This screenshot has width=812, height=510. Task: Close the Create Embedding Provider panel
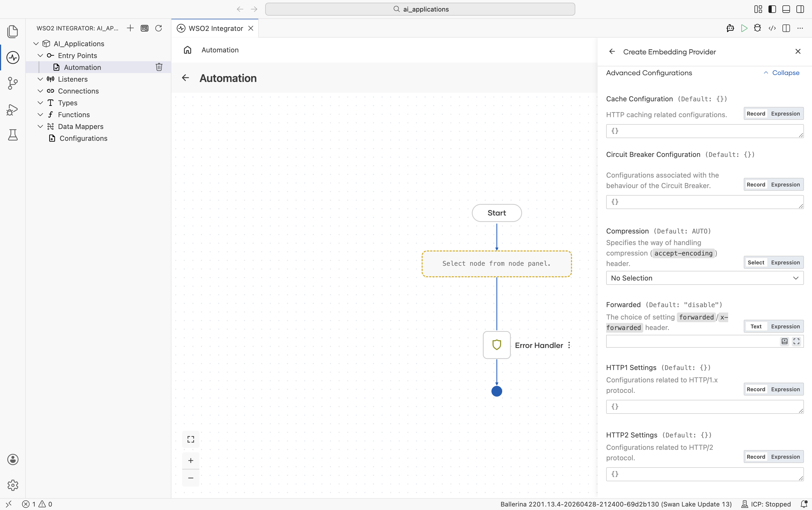click(x=798, y=51)
